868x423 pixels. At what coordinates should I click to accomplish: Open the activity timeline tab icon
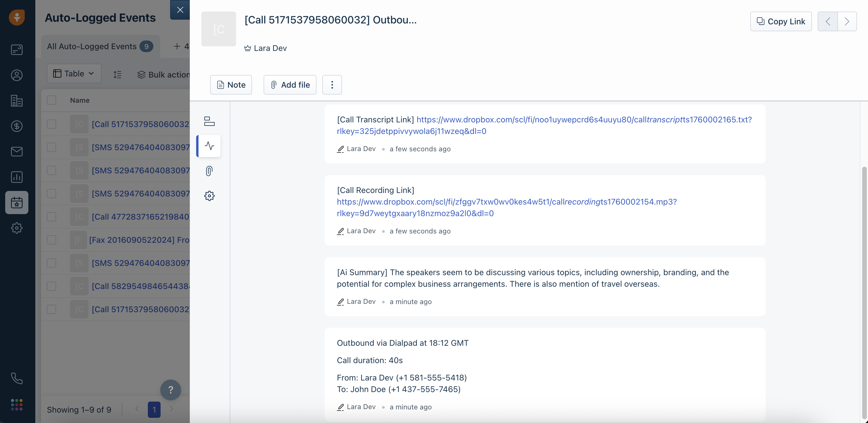click(x=209, y=146)
